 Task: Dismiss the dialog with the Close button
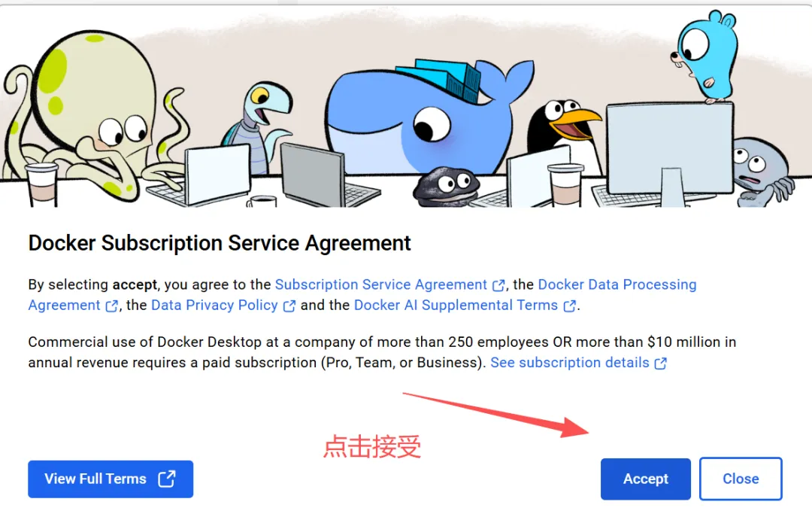[741, 479]
